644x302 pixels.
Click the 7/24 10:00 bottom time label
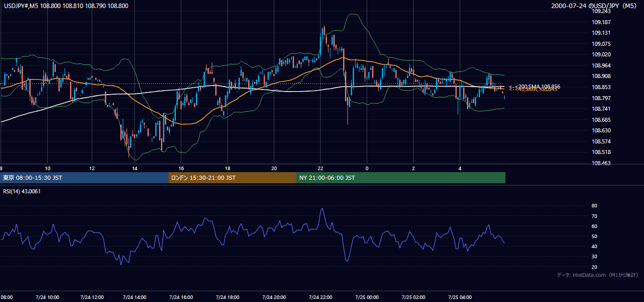click(x=47, y=297)
